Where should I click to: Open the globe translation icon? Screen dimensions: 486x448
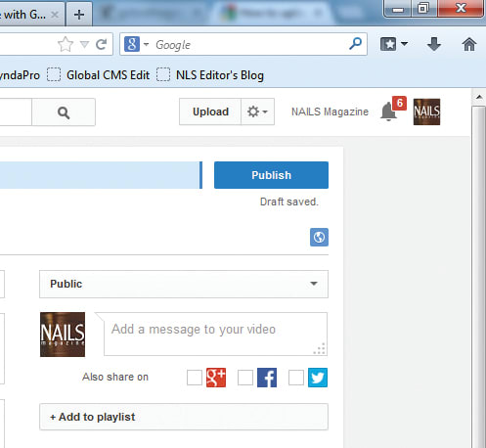(319, 237)
